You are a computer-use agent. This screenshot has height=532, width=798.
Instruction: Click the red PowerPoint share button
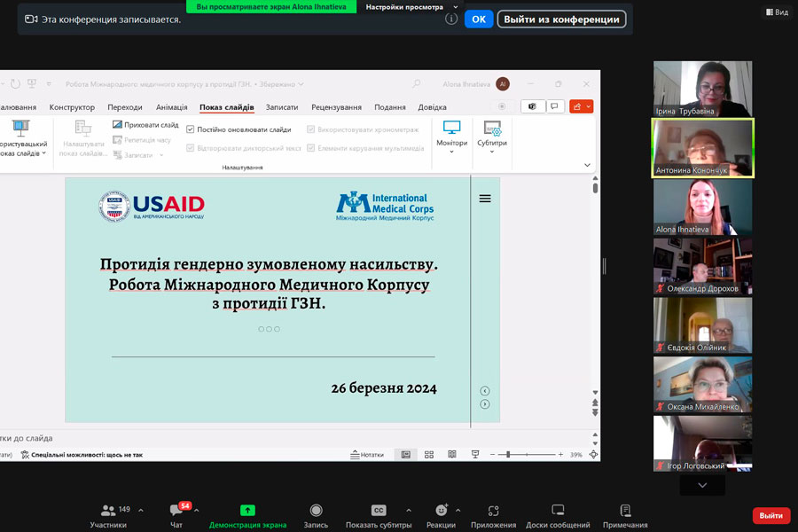click(581, 106)
